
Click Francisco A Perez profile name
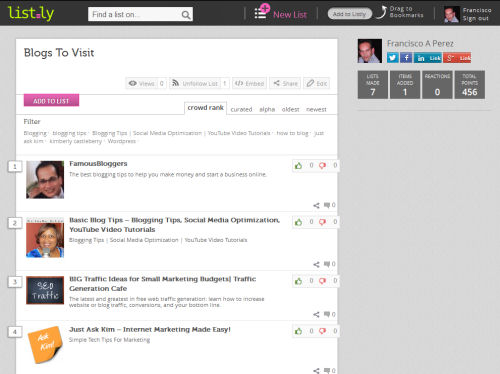tap(420, 43)
